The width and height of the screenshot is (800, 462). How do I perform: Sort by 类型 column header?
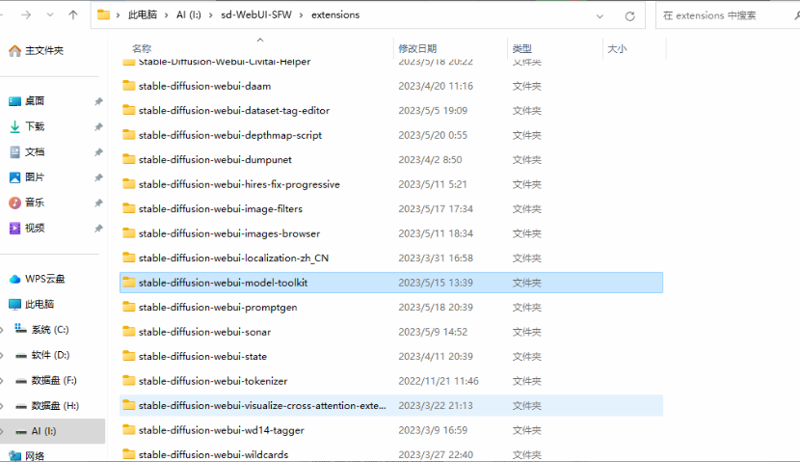click(x=522, y=48)
